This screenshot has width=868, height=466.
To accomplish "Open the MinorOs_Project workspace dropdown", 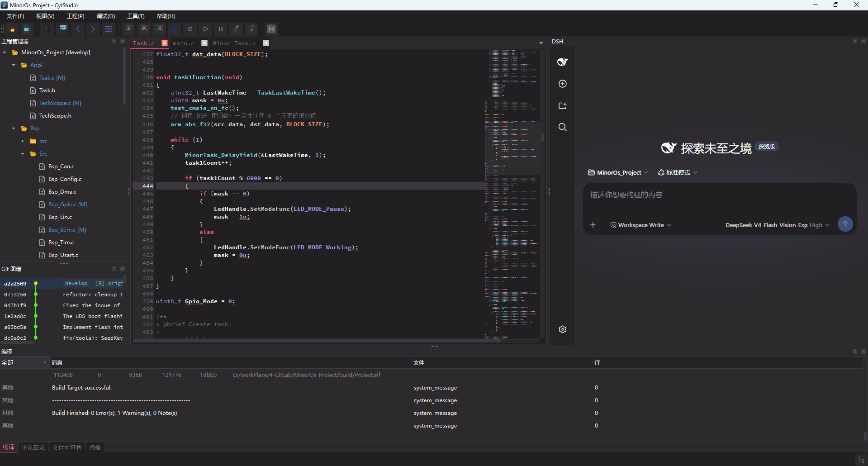I will tap(618, 172).
